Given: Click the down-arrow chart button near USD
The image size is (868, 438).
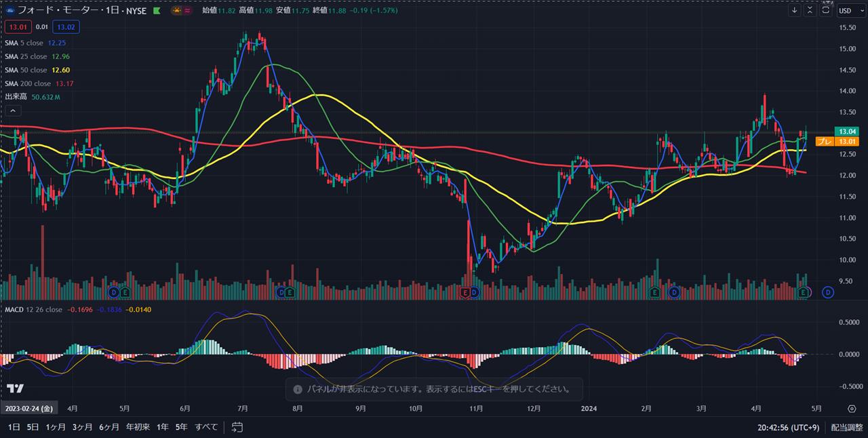Looking at the screenshot, I should [795, 10].
